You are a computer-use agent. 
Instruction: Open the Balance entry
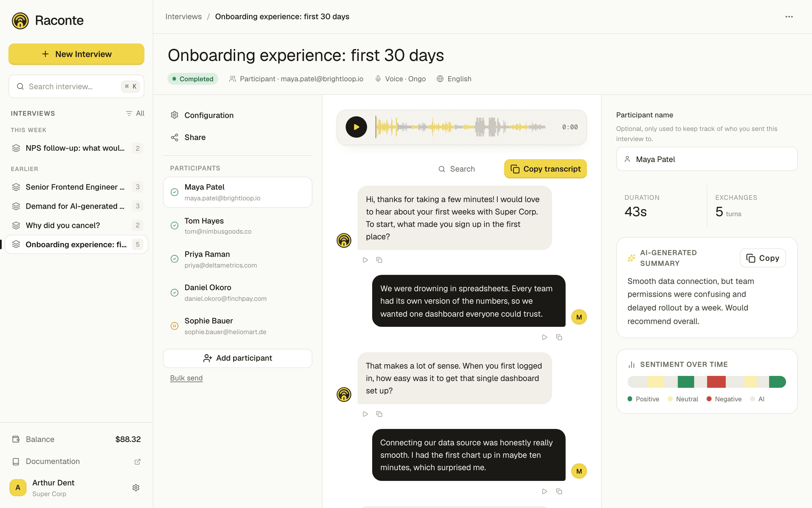click(76, 439)
